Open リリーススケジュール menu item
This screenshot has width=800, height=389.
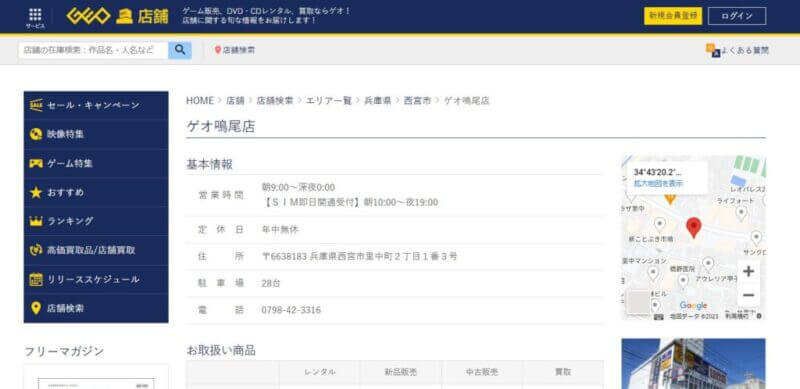pyautogui.click(x=96, y=279)
